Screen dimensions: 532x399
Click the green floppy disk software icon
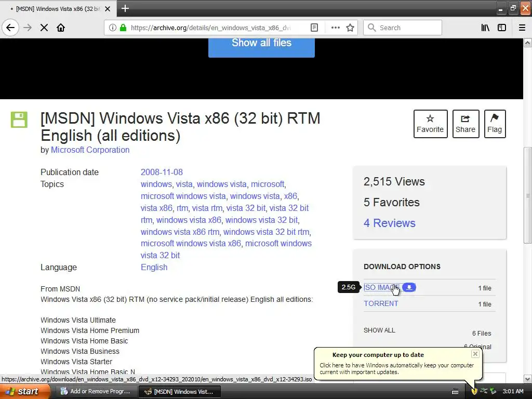tap(19, 119)
